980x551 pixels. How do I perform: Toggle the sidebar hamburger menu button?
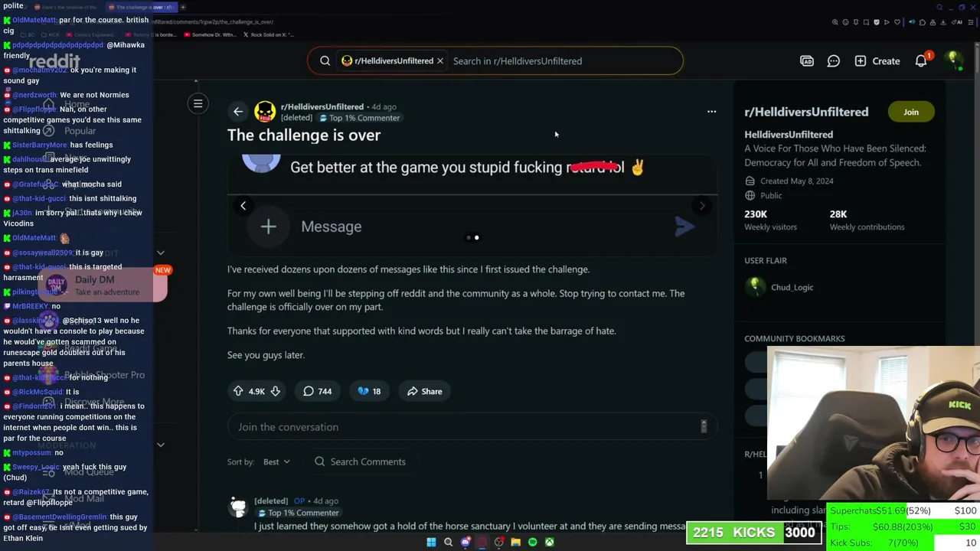click(x=198, y=103)
